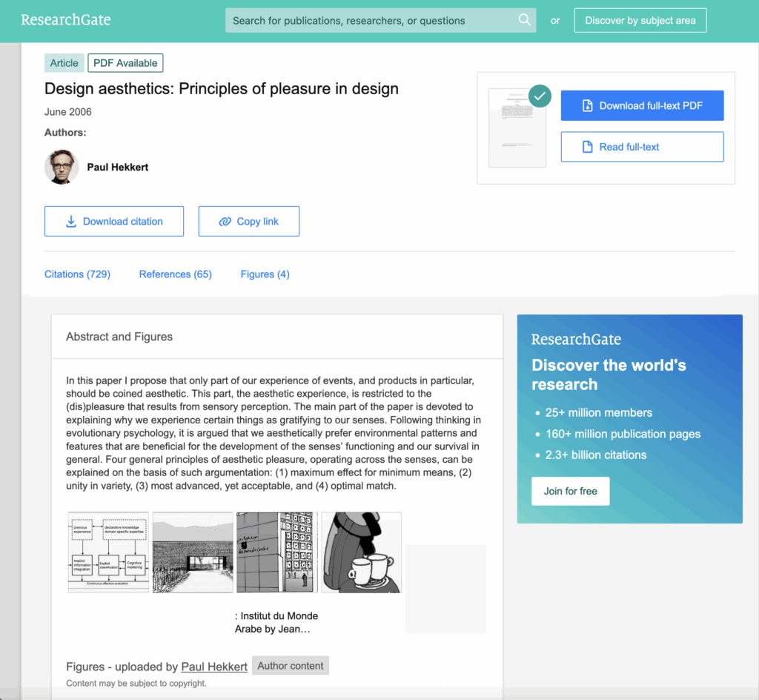This screenshot has width=759, height=700.
Task: Click Paul Hekkert's profile photo
Action: (x=62, y=167)
